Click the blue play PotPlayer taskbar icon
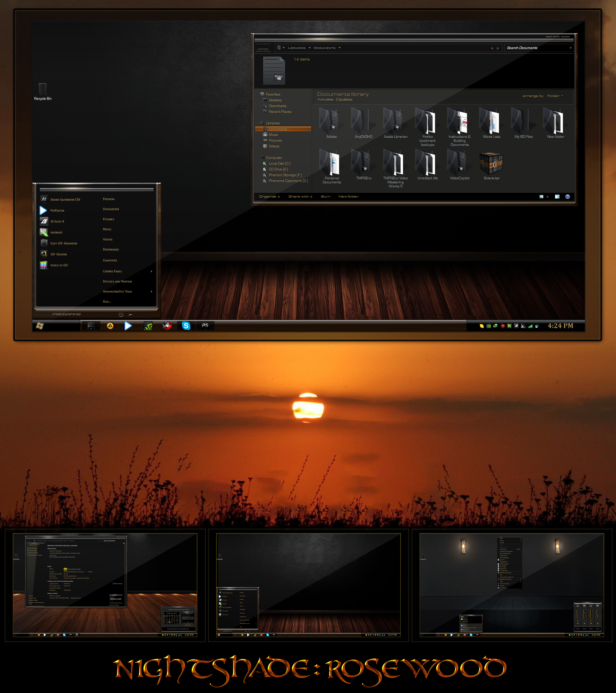616x693 pixels. pyautogui.click(x=128, y=326)
